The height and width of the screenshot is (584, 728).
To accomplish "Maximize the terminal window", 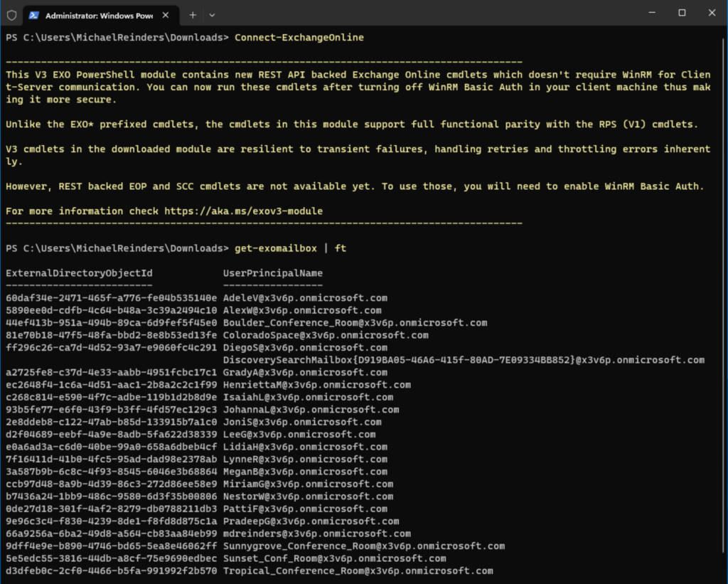I will click(x=682, y=13).
